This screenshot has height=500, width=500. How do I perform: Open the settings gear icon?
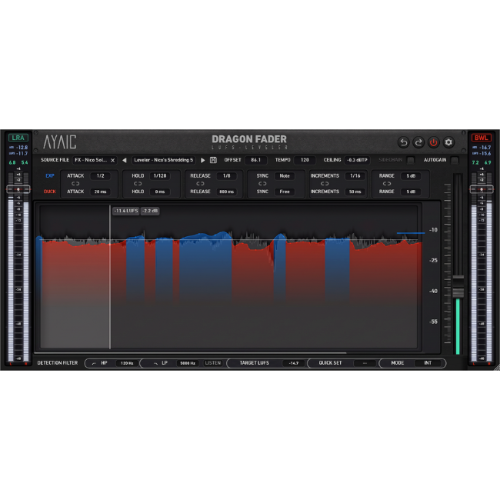(x=449, y=142)
